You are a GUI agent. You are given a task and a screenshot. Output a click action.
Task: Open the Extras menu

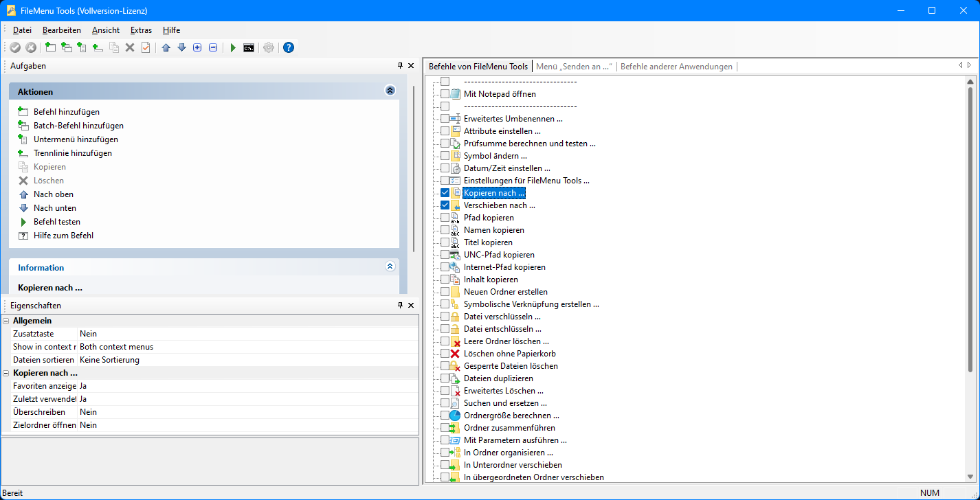point(141,30)
